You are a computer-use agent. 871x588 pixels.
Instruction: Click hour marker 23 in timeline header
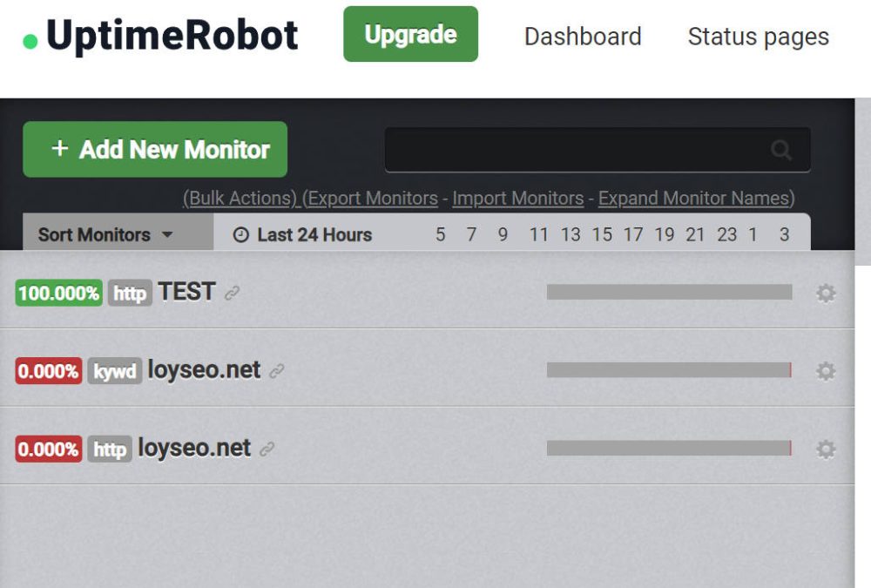pyautogui.click(x=726, y=234)
